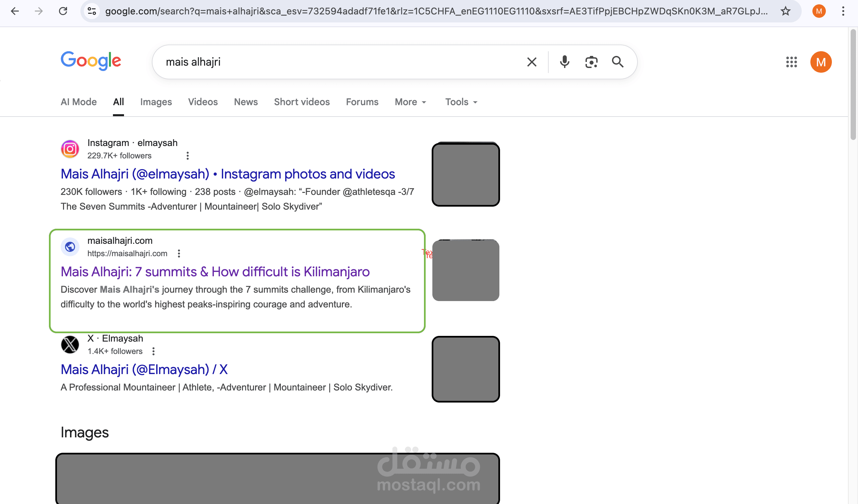Switch to News tab

coord(246,102)
